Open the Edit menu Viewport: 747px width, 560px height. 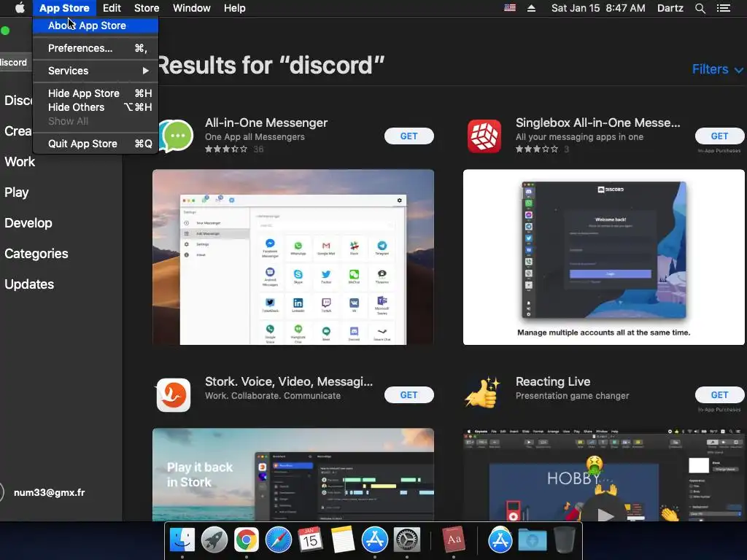[112, 8]
